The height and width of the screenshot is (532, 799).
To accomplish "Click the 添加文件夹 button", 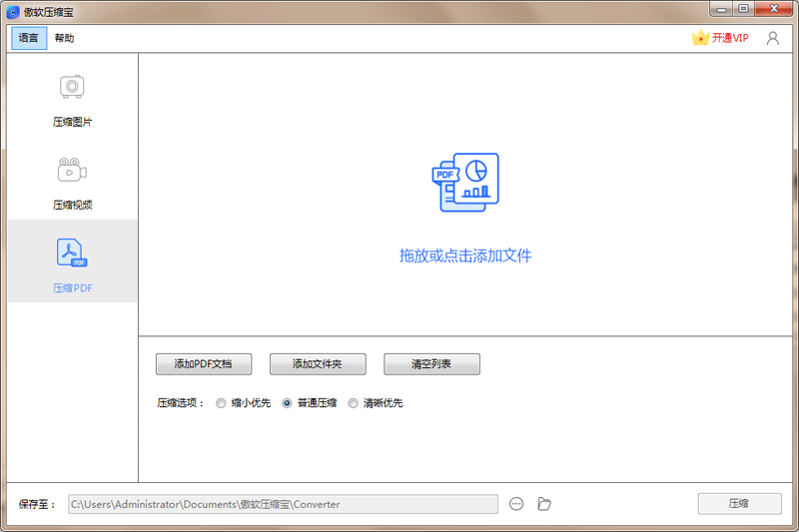I will (318, 364).
